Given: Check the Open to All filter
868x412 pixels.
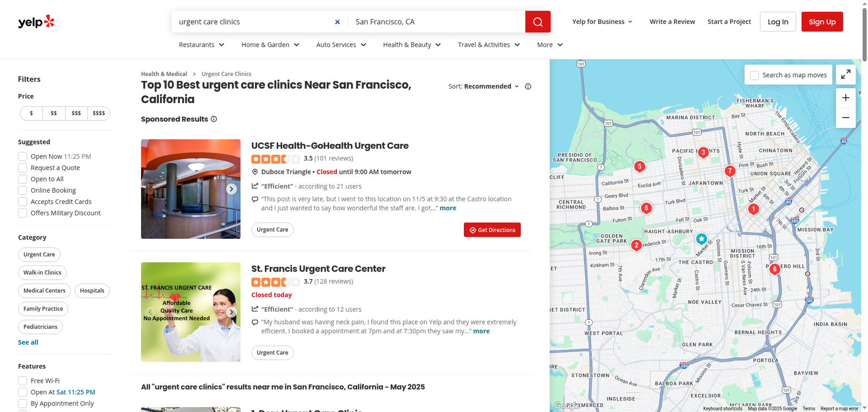Looking at the screenshot, I should 23,179.
